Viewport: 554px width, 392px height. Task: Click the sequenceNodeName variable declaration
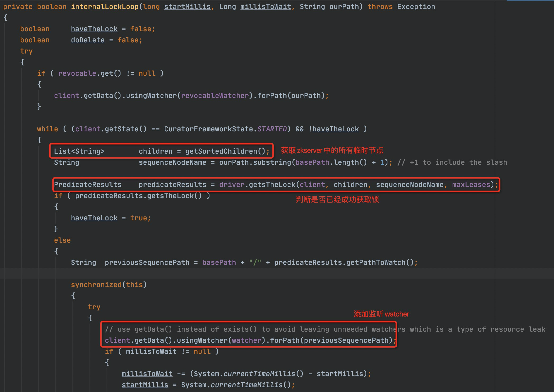click(172, 162)
